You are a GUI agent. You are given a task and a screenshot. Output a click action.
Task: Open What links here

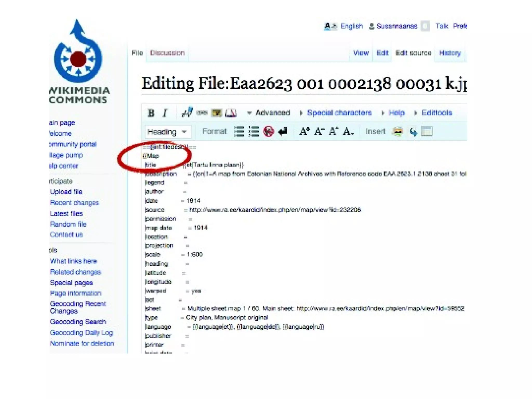coord(74,261)
